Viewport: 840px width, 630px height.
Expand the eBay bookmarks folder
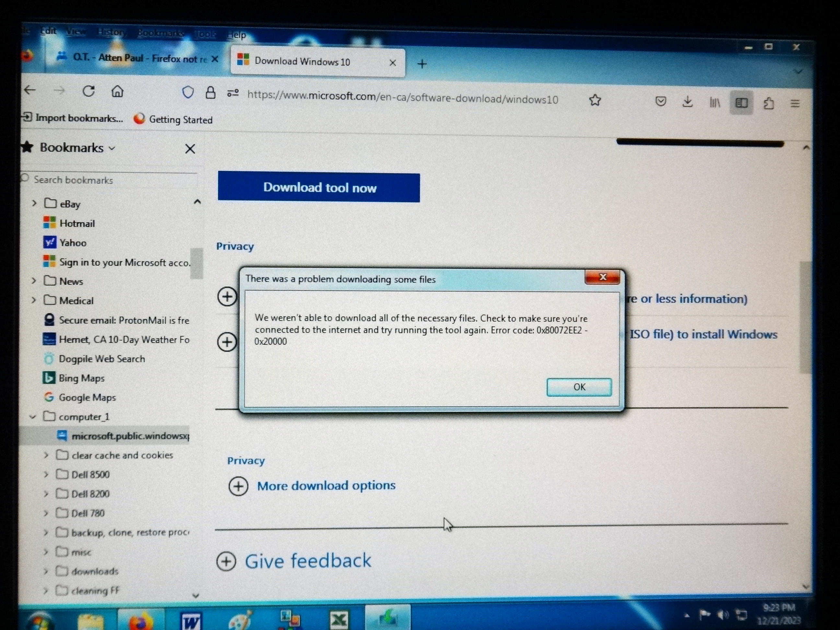(34, 203)
